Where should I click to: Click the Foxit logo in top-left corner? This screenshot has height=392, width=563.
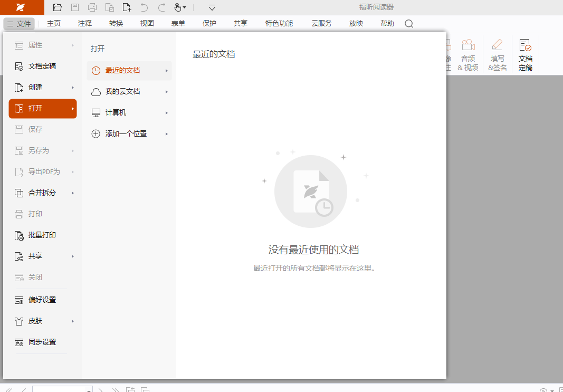coord(21,7)
